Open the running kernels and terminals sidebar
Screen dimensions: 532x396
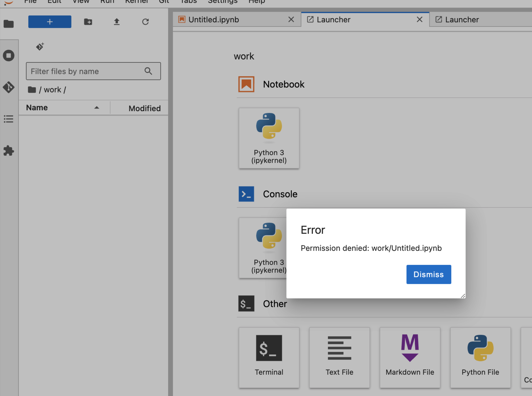click(9, 56)
